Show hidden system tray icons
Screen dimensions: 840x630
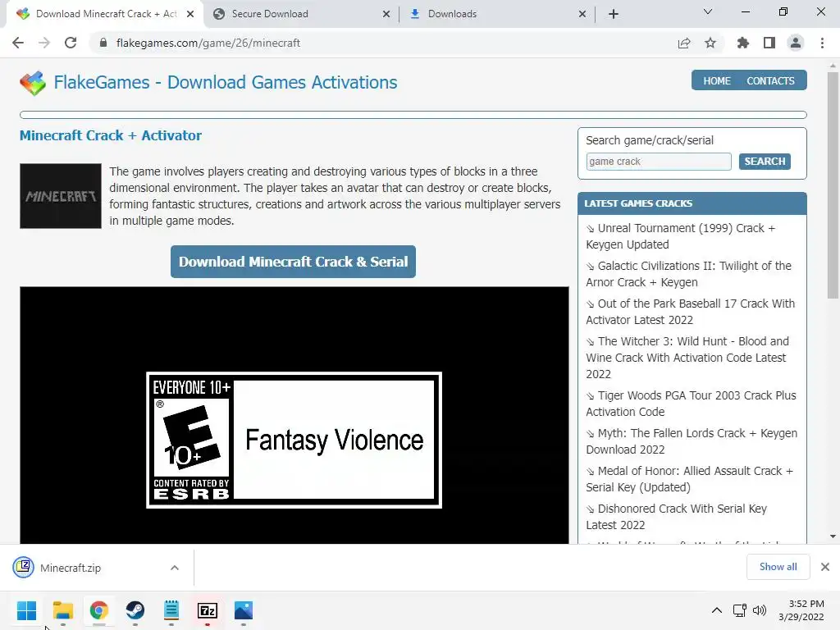[717, 610]
